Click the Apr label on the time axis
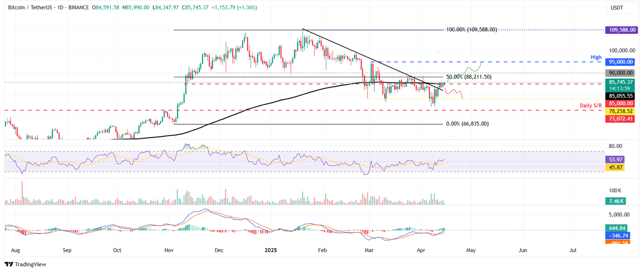The width and height of the screenshot is (644, 272). click(x=421, y=250)
